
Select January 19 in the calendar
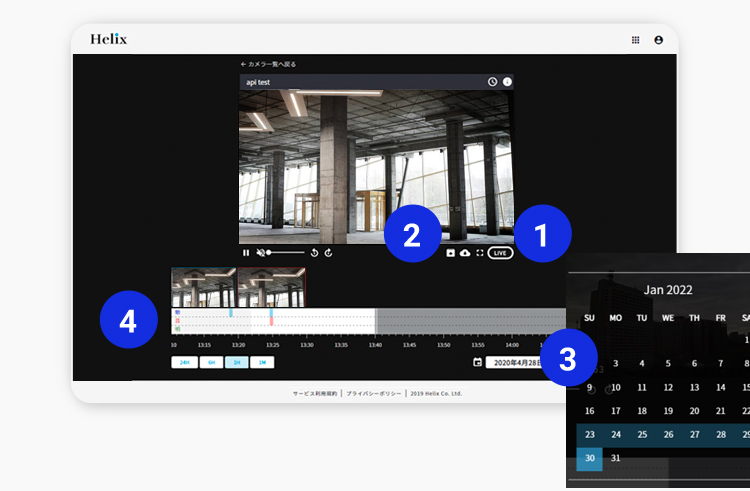pyautogui.click(x=669, y=411)
